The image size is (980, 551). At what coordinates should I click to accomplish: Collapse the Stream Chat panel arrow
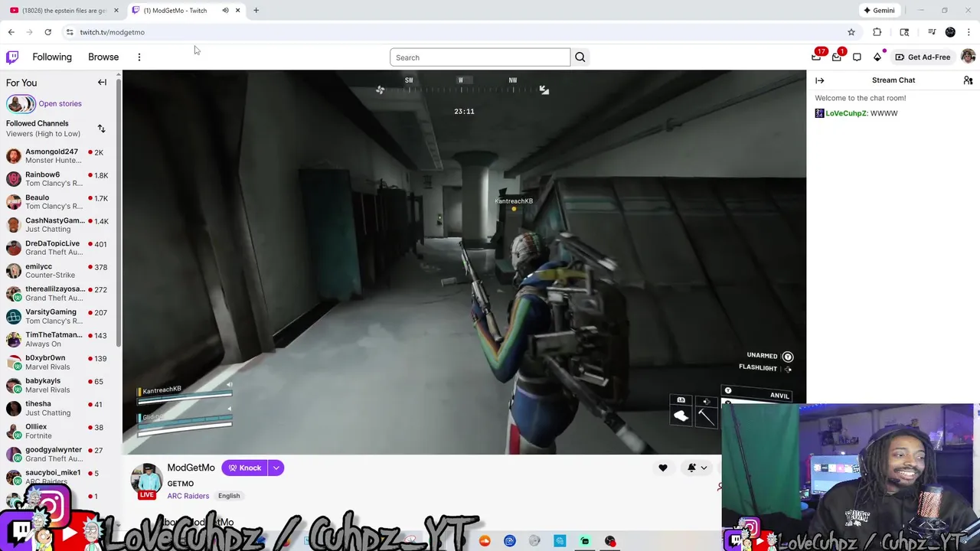pyautogui.click(x=820, y=80)
